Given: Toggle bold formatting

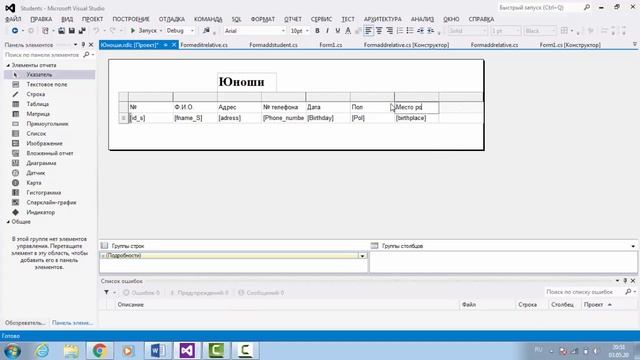Looking at the screenshot, I should tap(317, 31).
